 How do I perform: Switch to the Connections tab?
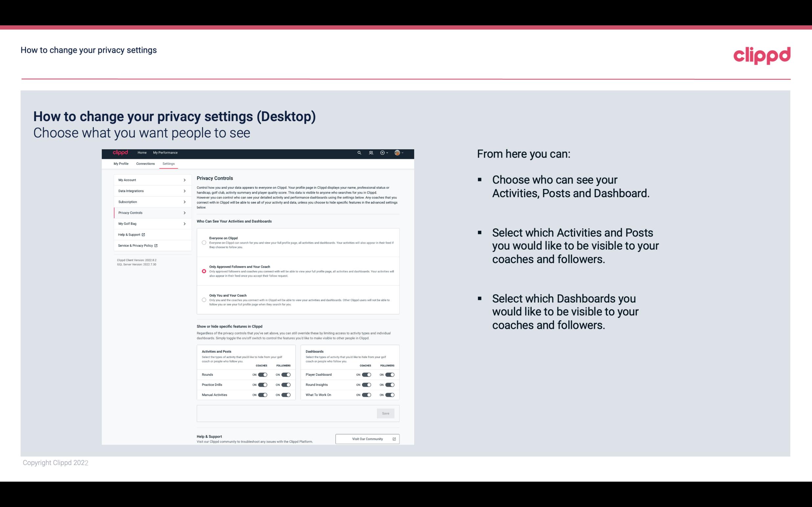(x=146, y=163)
